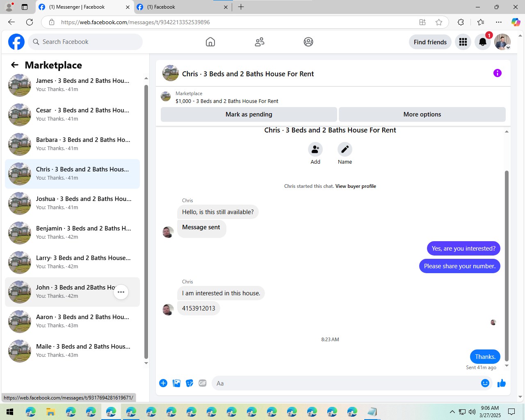Open the account profile picture menu
The height and width of the screenshot is (420, 525).
coord(502,42)
